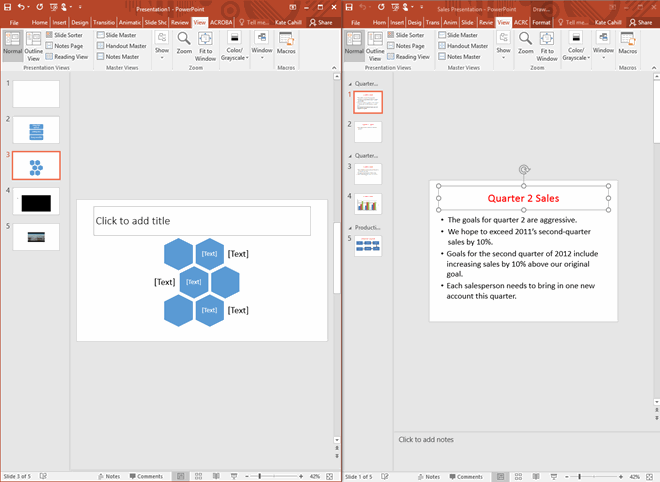Viewport: 660px width, 482px height.
Task: Click zoom slider handle in left status bar
Action: (x=260, y=476)
